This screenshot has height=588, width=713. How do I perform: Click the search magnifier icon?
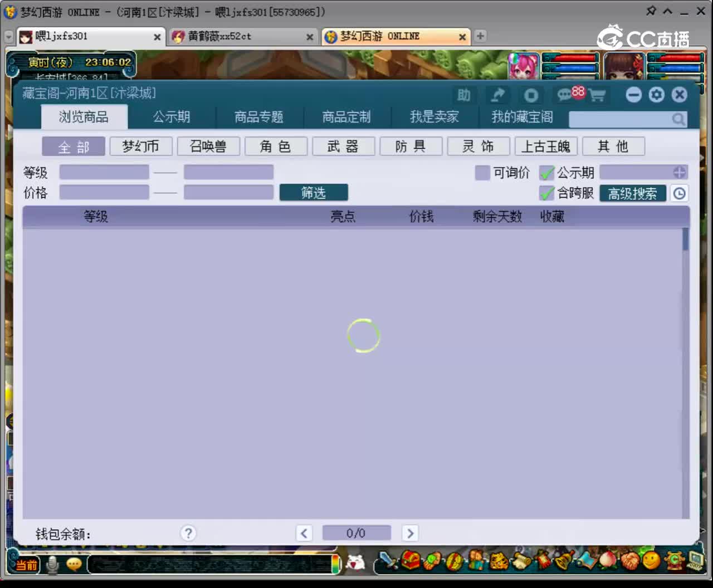click(678, 119)
